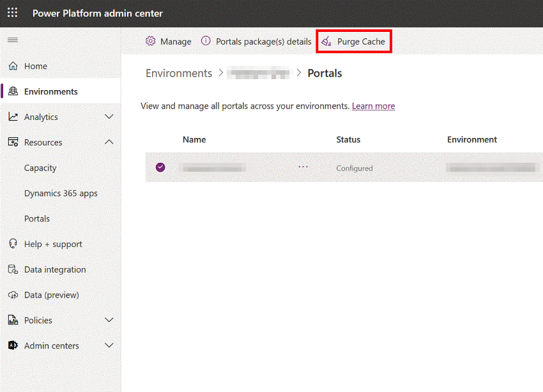Screen dimensions: 543x392
Task: Deselect the checked portal row checkbox
Action: [160, 167]
